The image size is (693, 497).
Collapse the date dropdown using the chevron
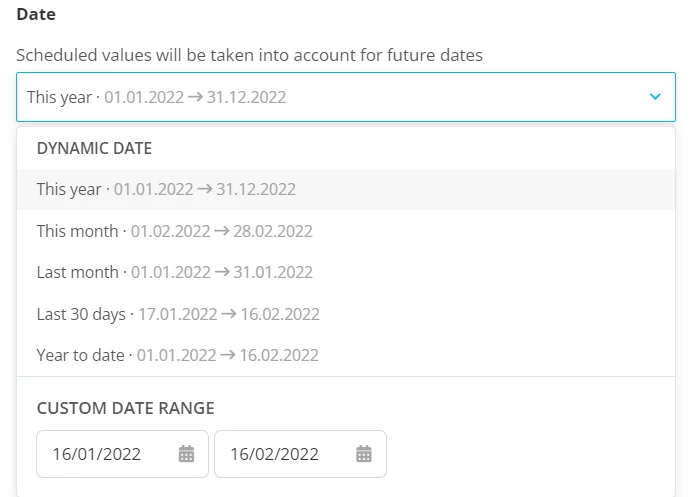pyautogui.click(x=655, y=96)
